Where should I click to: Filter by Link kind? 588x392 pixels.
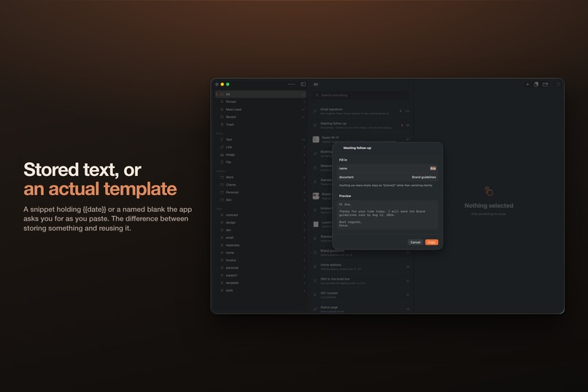(x=260, y=147)
